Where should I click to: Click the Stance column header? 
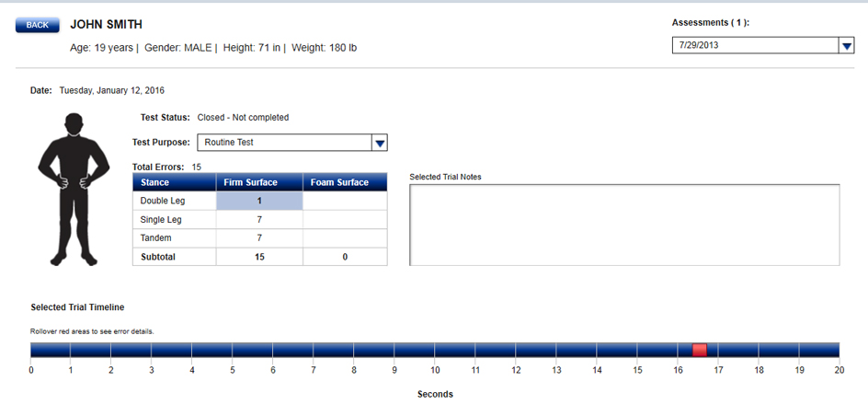pyautogui.click(x=174, y=182)
